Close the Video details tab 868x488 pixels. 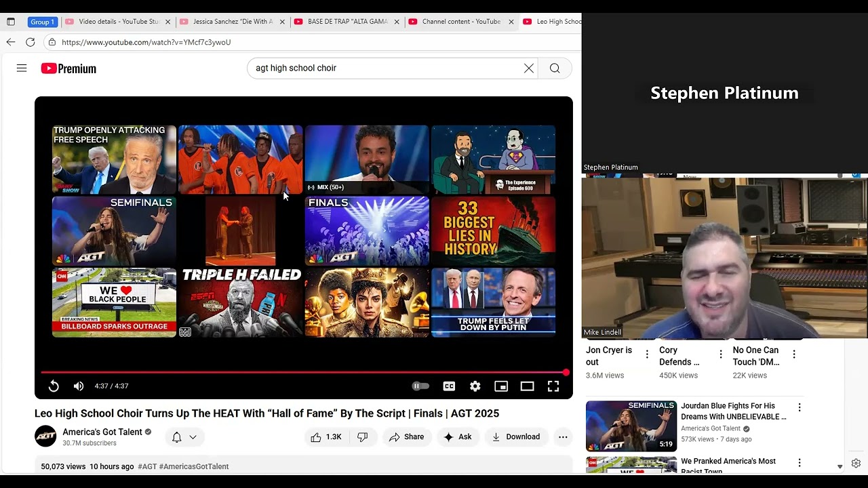pyautogui.click(x=168, y=22)
